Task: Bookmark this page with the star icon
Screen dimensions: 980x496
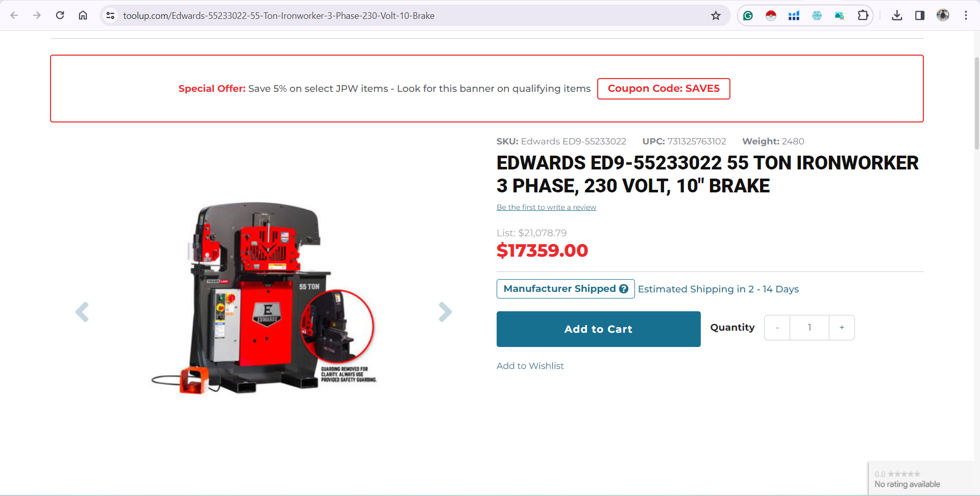Action: 716,15
